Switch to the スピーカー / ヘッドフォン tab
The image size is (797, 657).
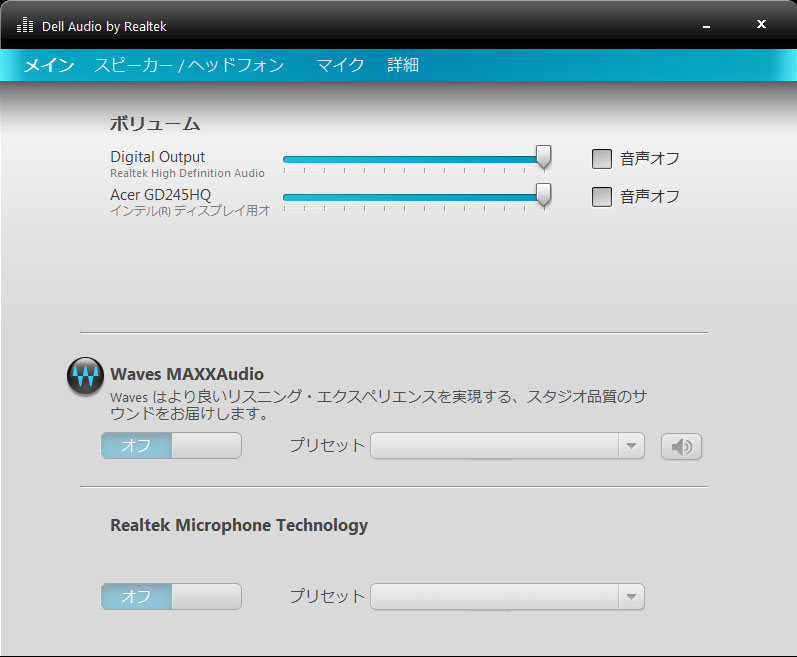(x=189, y=65)
